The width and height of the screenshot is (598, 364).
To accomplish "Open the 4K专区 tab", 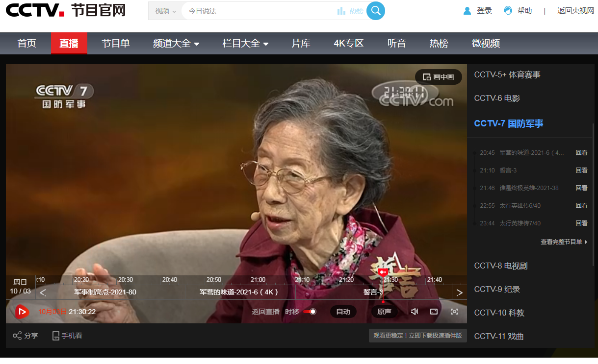I will (x=348, y=44).
